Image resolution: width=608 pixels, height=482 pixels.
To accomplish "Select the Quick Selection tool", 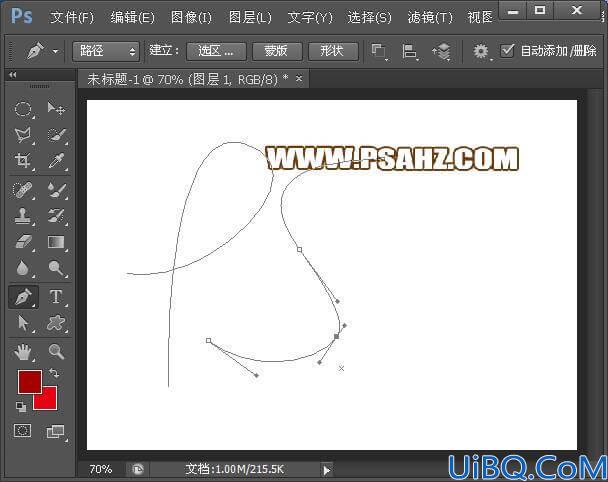I will coord(57,135).
